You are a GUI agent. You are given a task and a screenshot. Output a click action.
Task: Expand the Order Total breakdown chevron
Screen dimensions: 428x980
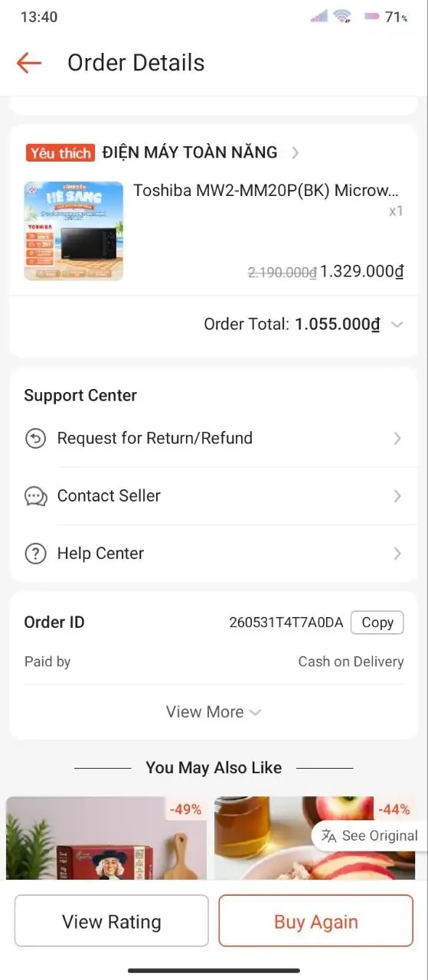397,325
